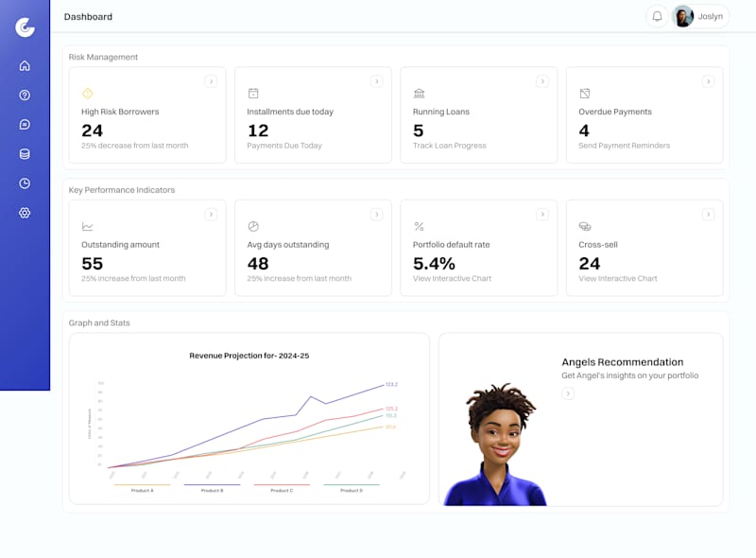Click the Graph and Stats heading

99,323
